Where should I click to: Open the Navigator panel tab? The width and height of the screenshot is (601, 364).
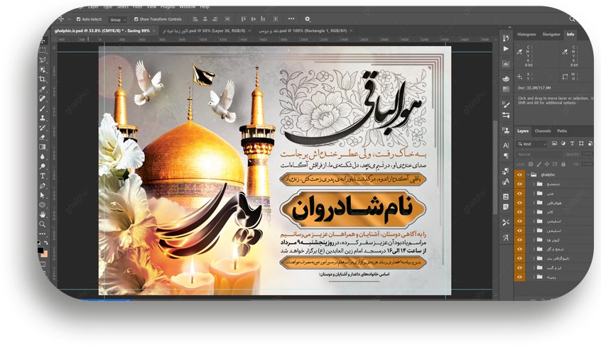[551, 34]
